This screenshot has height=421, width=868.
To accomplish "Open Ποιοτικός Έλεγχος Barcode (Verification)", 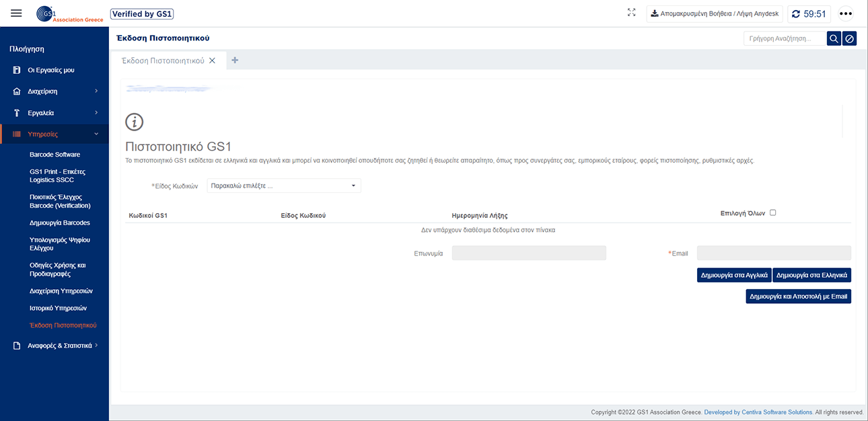I will pyautogui.click(x=60, y=201).
